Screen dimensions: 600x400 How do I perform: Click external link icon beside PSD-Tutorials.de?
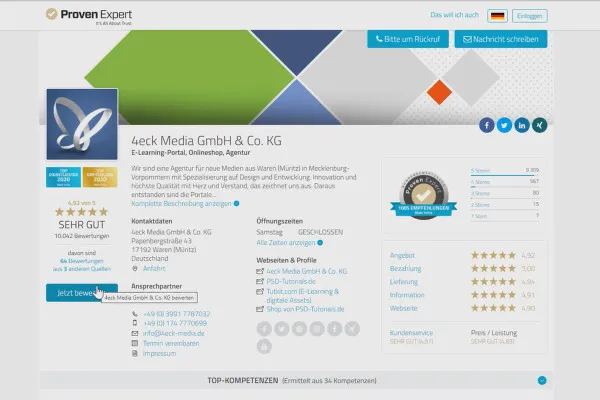(x=260, y=281)
